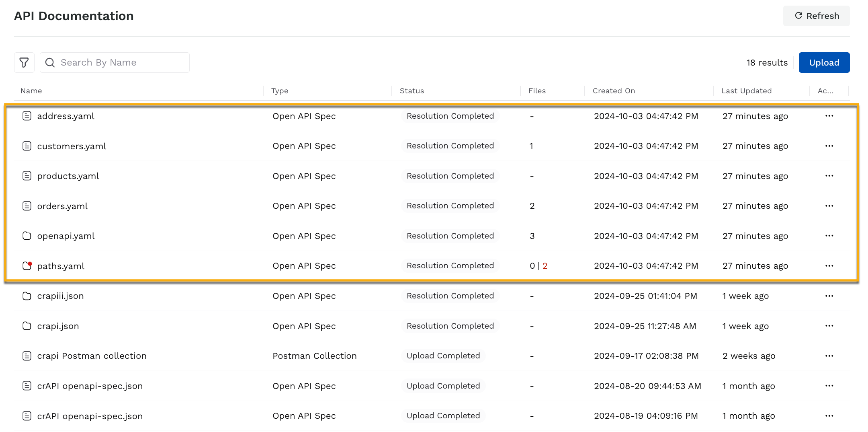This screenshot has width=868, height=432.
Task: Click Resolution Completed status of address.yaml
Action: [x=450, y=116]
